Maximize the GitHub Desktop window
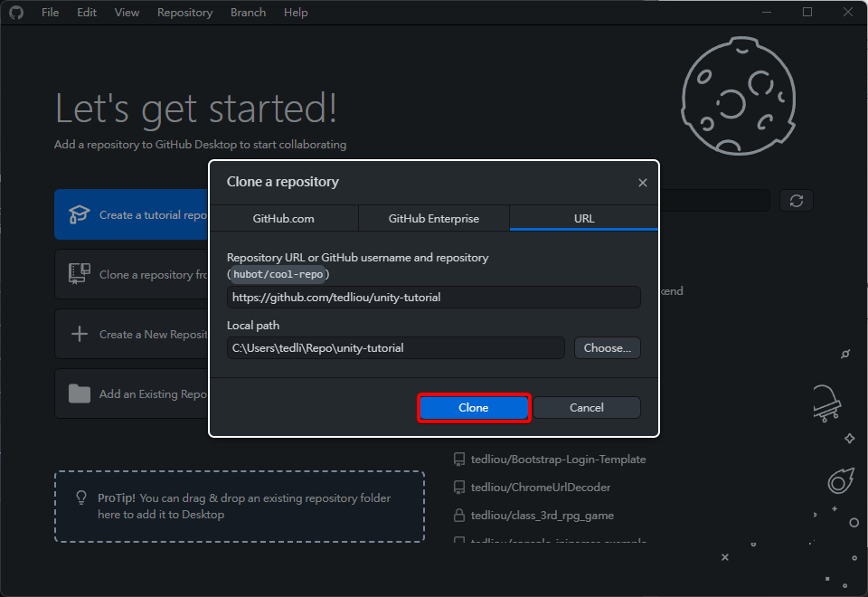The height and width of the screenshot is (597, 868). click(x=807, y=12)
